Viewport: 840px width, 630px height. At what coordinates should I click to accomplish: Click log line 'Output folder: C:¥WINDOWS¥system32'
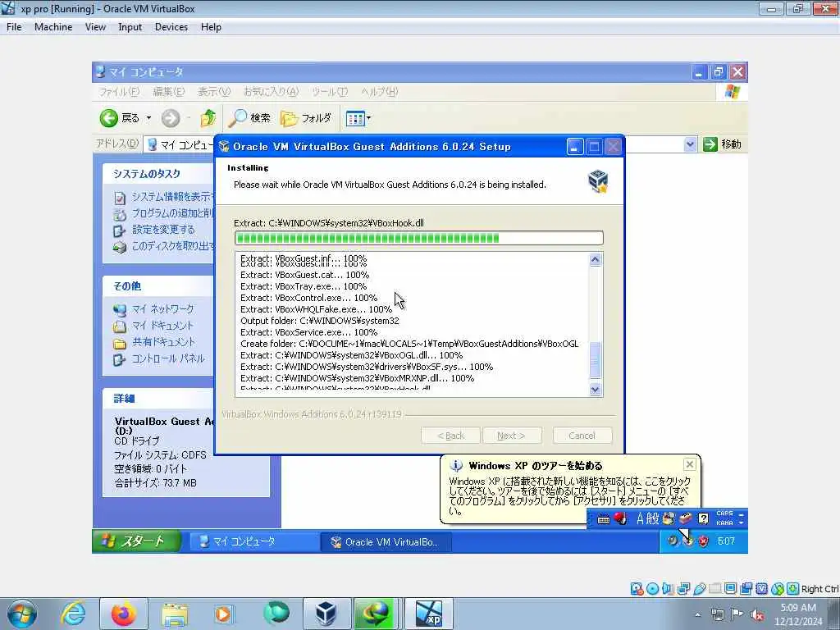click(x=319, y=321)
